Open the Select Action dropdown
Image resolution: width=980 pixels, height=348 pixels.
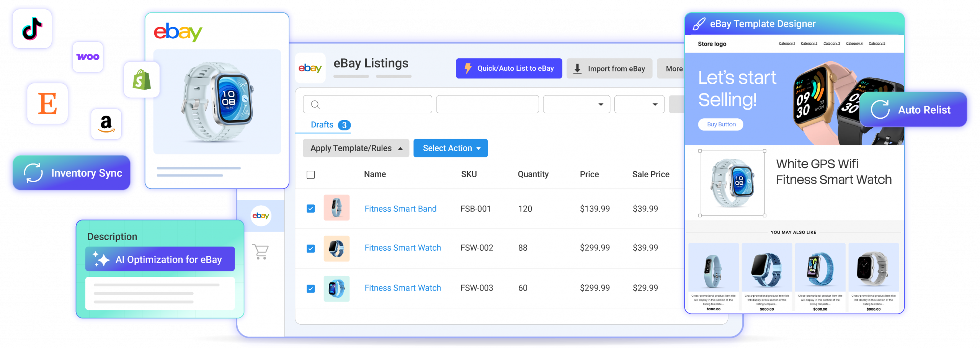point(450,148)
